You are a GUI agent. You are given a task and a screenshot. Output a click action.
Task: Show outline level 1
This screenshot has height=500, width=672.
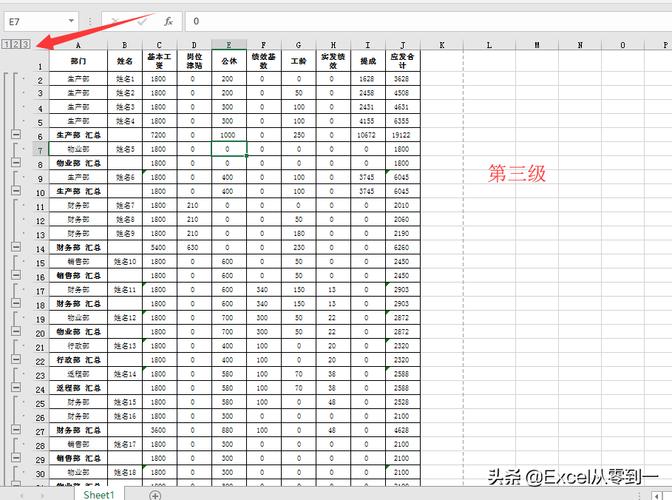coord(7,44)
